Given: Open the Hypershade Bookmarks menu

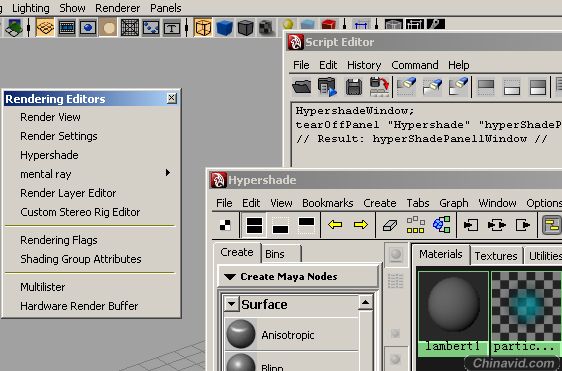Looking at the screenshot, I should click(x=328, y=203).
